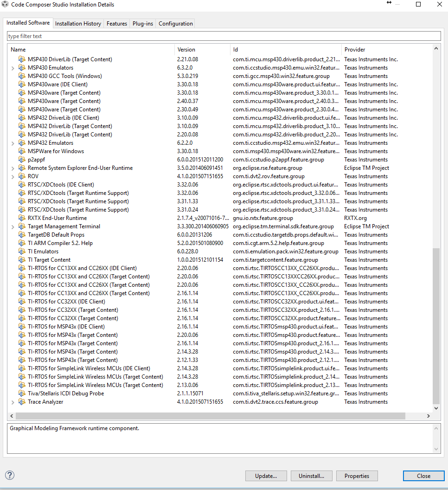The width and height of the screenshot is (448, 490).
Task: Select version 2.40.0.37 of MSP430ware
Action: click(x=187, y=101)
